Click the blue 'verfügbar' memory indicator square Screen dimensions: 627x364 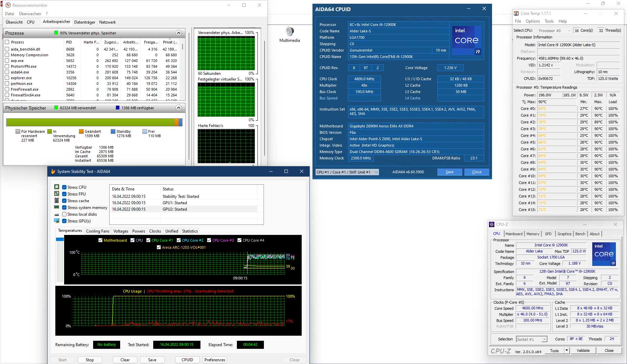point(118,108)
